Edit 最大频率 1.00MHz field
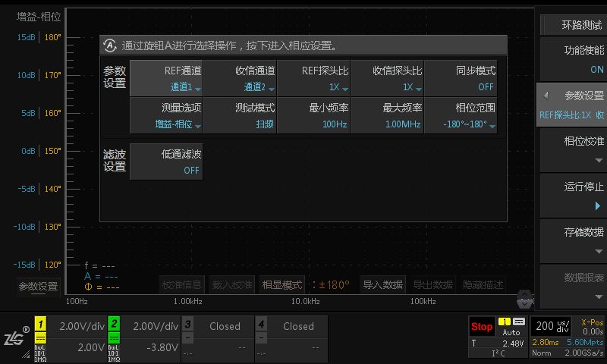607x364 pixels. point(387,115)
